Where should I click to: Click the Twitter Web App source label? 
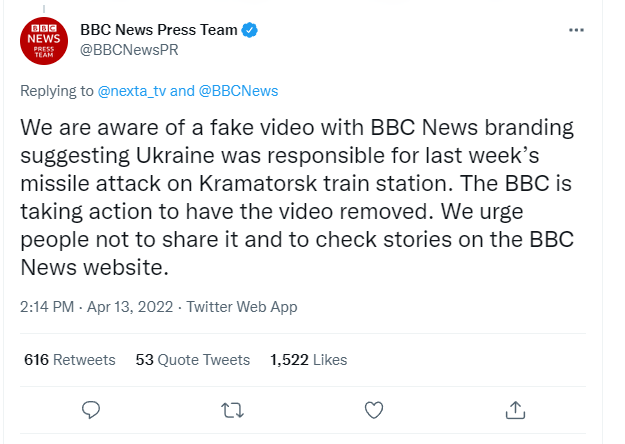242,307
